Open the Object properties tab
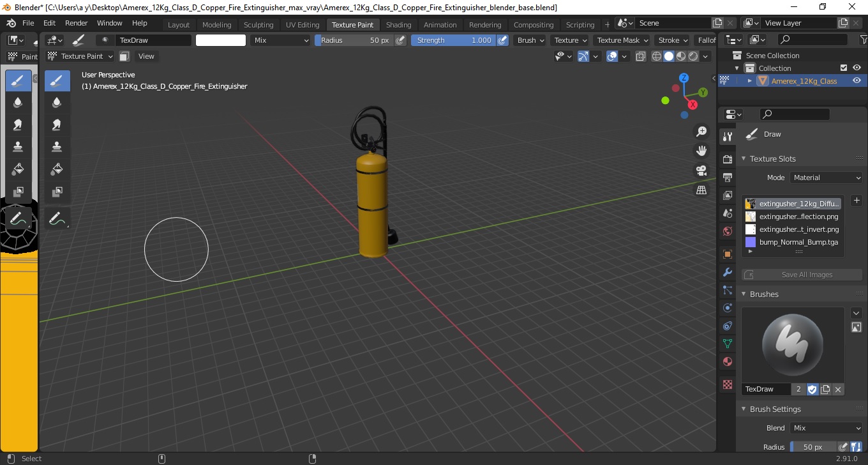 727,254
